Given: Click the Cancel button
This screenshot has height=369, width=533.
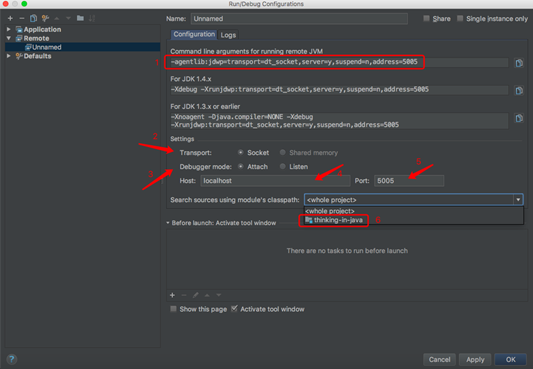Looking at the screenshot, I should (x=439, y=359).
